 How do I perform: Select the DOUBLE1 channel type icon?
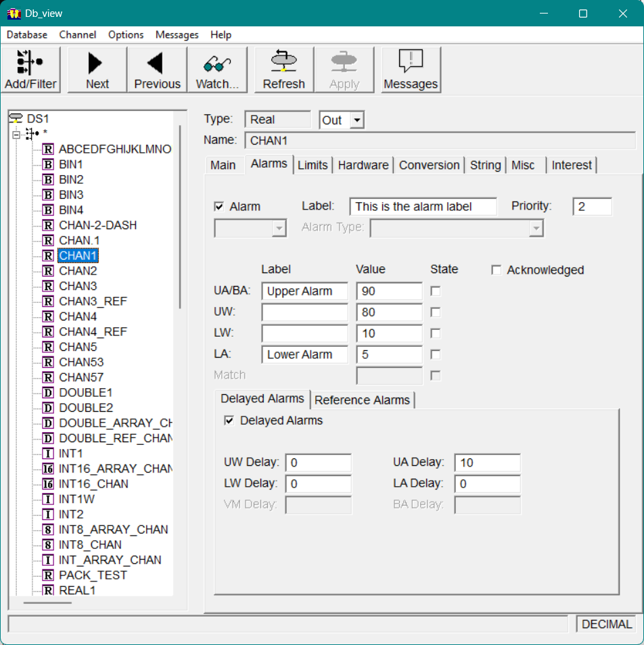click(48, 393)
